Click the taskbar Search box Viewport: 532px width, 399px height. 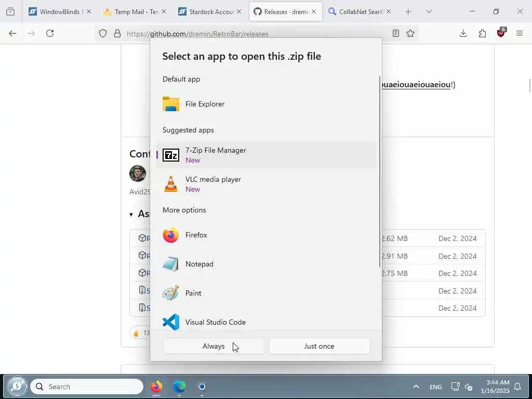point(87,387)
